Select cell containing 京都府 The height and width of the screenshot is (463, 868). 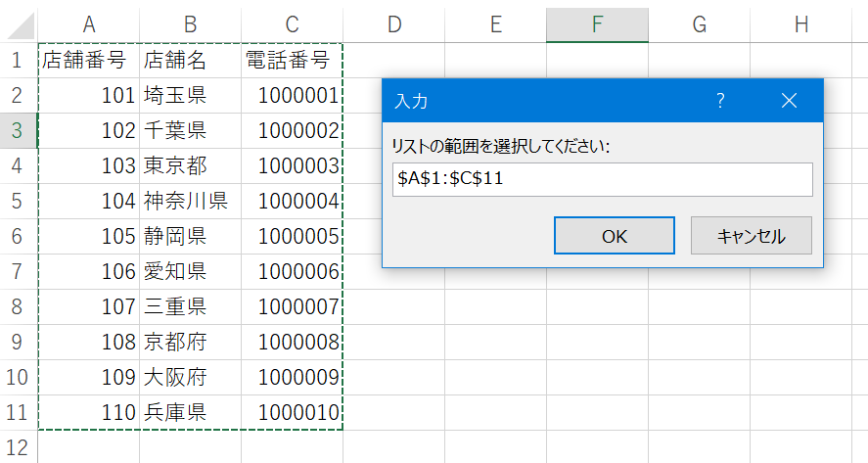coord(191,343)
